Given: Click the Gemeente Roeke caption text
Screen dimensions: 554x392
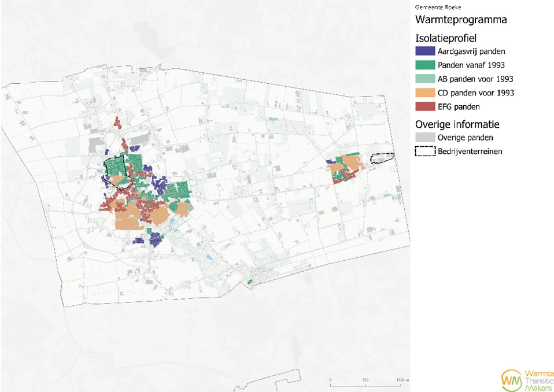Looking at the screenshot, I should [x=434, y=7].
